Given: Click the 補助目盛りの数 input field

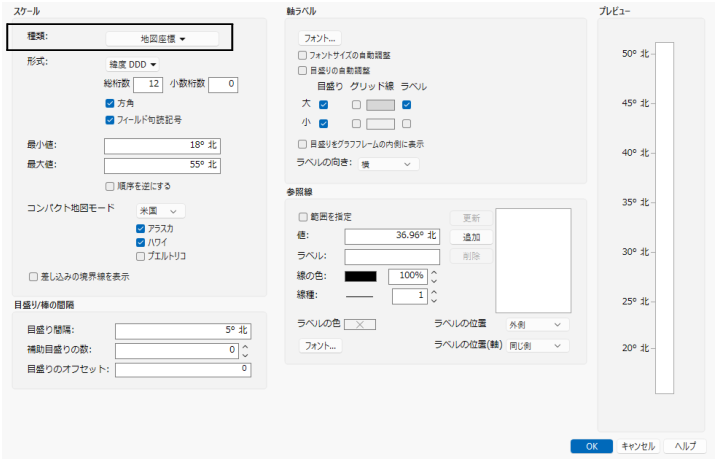Looking at the screenshot, I should [177, 351].
